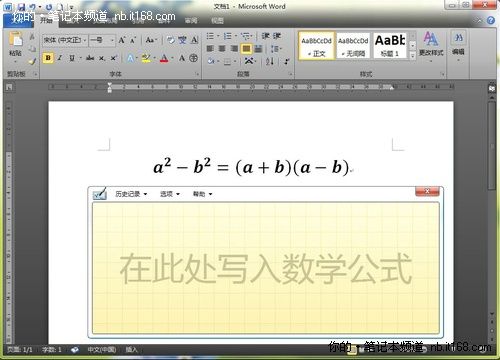Click the red font color A button
The width and height of the screenshot is (500, 360).
pyautogui.click(x=164, y=58)
